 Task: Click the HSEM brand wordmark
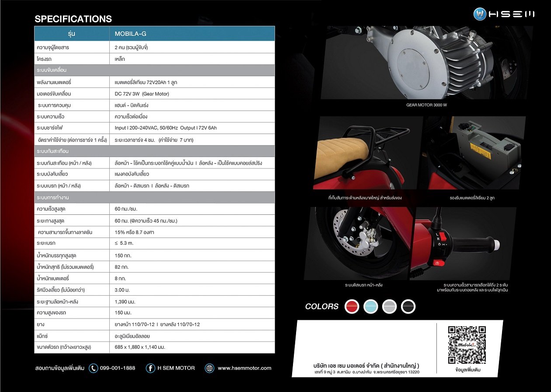512,14
